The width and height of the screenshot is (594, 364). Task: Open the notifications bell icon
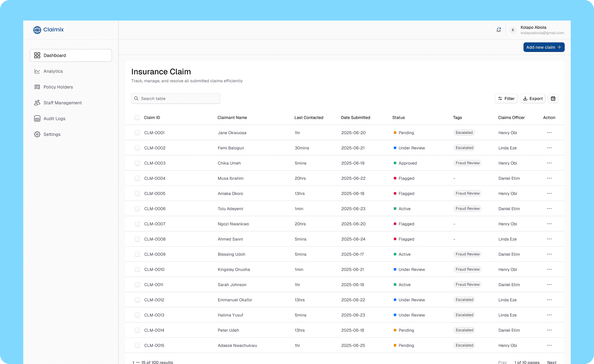click(x=498, y=30)
